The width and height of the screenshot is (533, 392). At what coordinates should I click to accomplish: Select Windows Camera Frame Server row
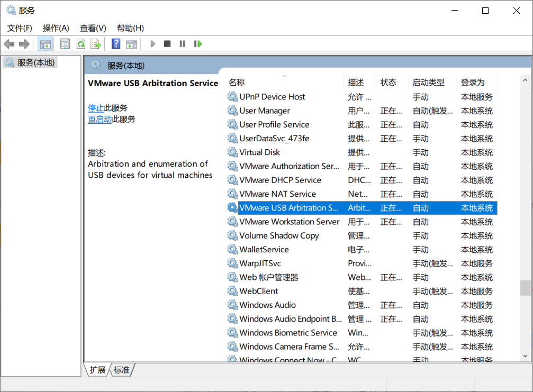pos(362,347)
